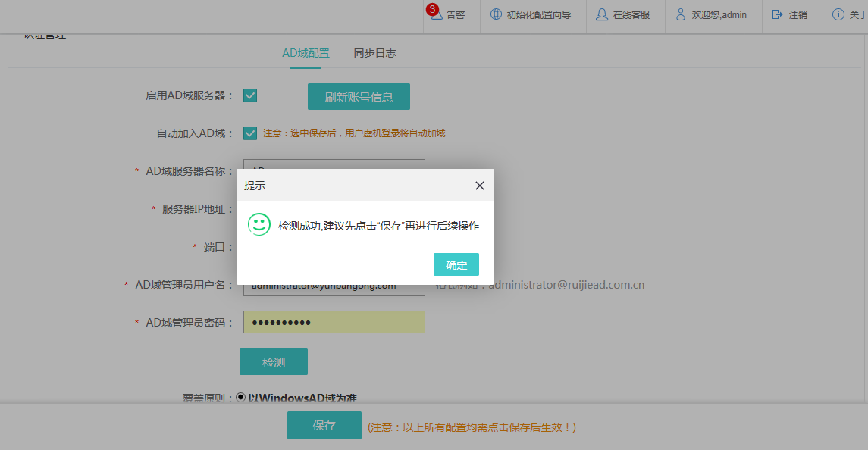Select the 以WindowsAD域为准 radio option
The height and width of the screenshot is (450, 868).
241,397
